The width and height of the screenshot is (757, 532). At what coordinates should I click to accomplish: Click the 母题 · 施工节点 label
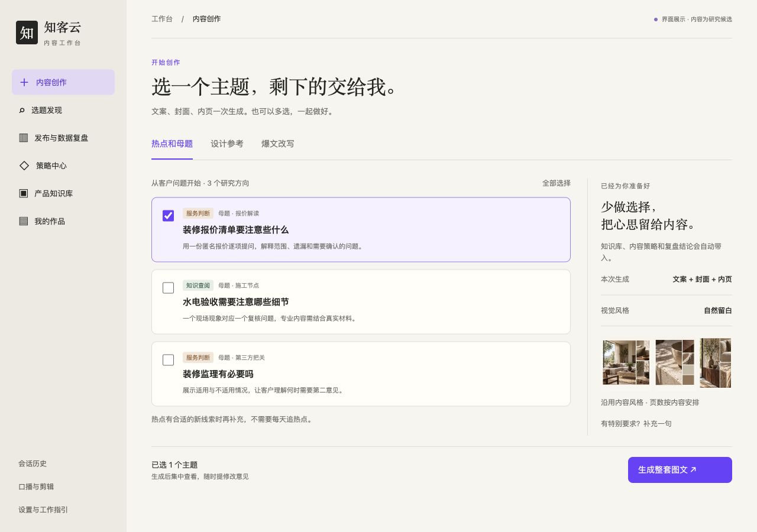[x=238, y=286]
